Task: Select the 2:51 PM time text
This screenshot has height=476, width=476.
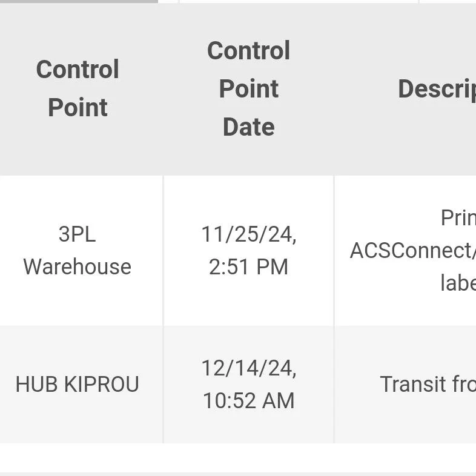Action: click(248, 267)
